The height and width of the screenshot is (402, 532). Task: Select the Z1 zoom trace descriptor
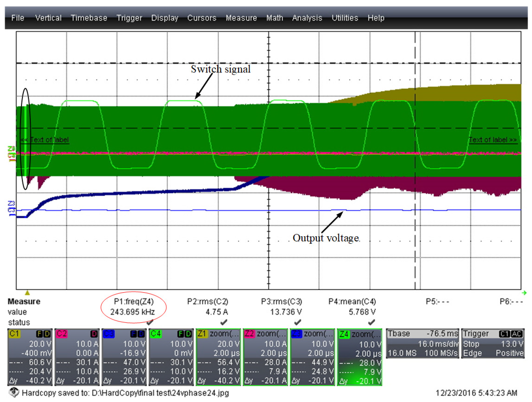coord(218,357)
